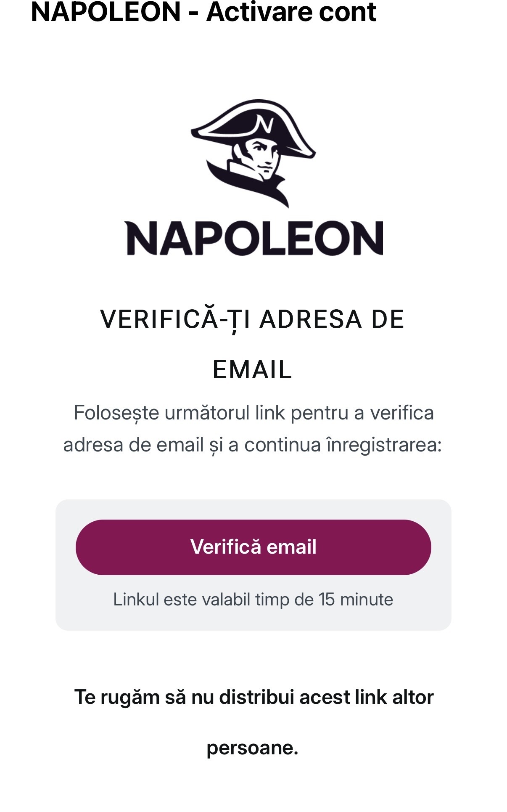
Task: Select the word NAPOLEON in the email subject
Action: 106,11
